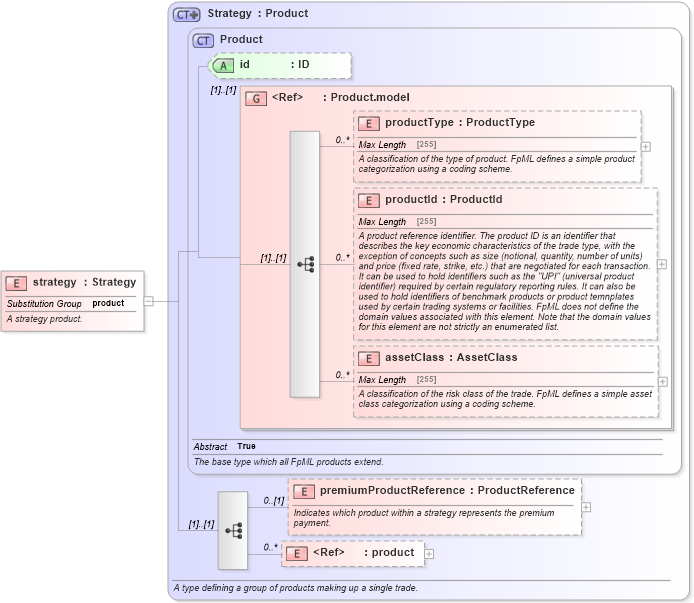Click the 'Abstract' property label
Screen dimensions: 694x603
point(210,447)
